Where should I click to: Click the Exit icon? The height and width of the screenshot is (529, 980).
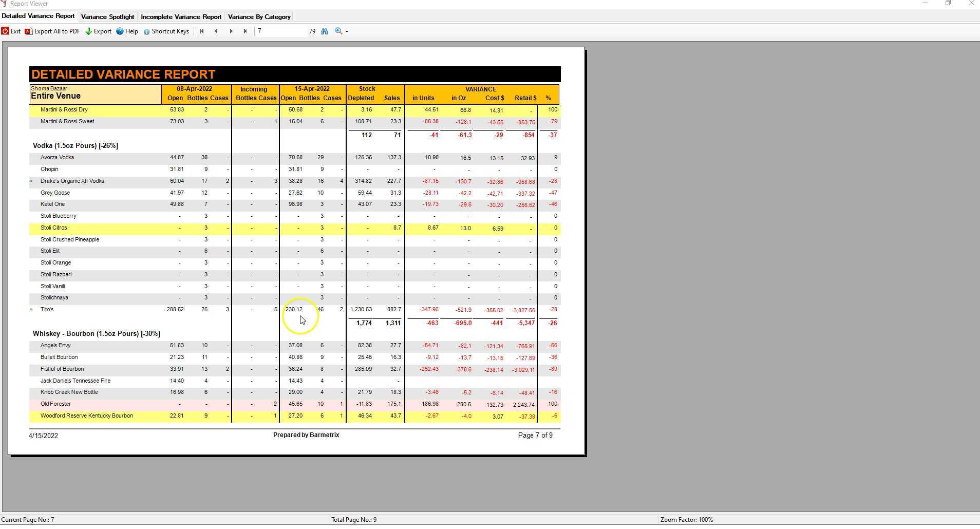click(x=4, y=31)
